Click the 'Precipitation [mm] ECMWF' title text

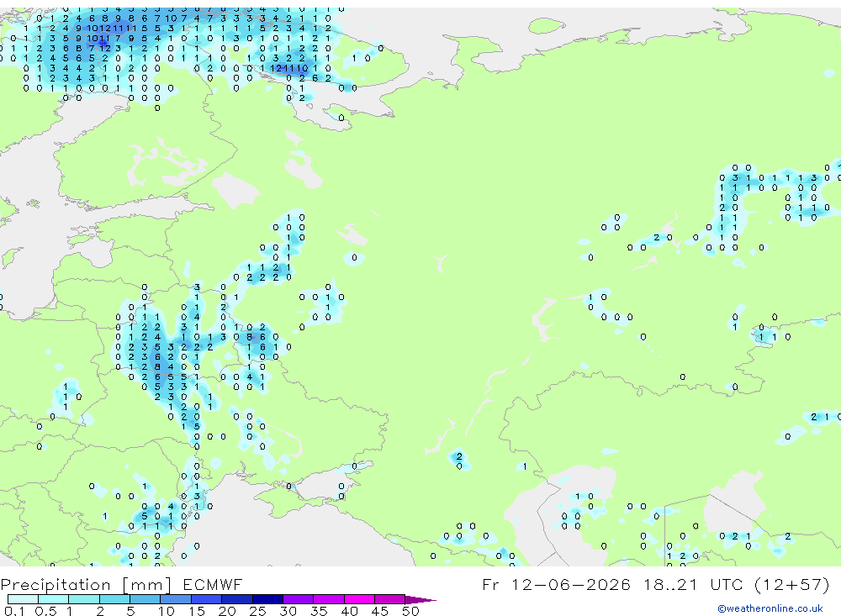coord(122,585)
